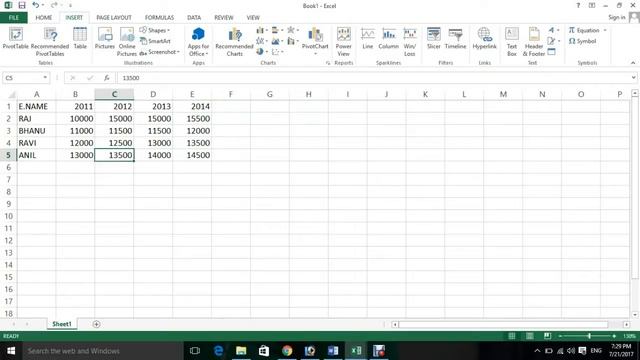This screenshot has height=360, width=640.
Task: Add a new sheet with plus button
Action: (96, 324)
